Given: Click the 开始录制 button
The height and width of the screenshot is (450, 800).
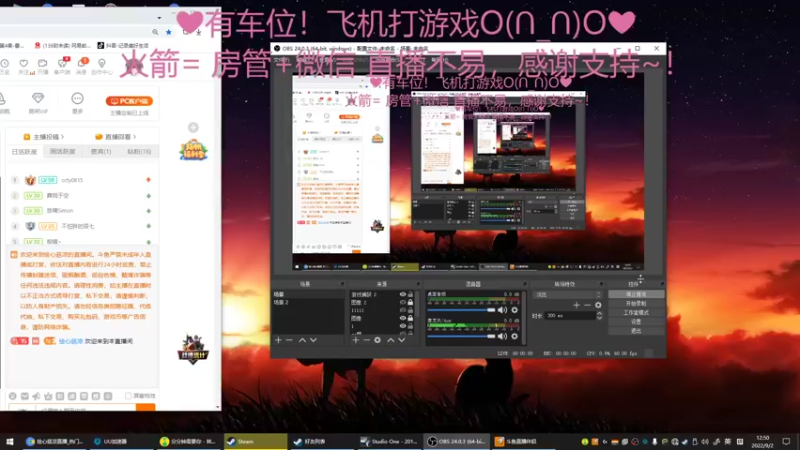Looking at the screenshot, I should pos(636,304).
